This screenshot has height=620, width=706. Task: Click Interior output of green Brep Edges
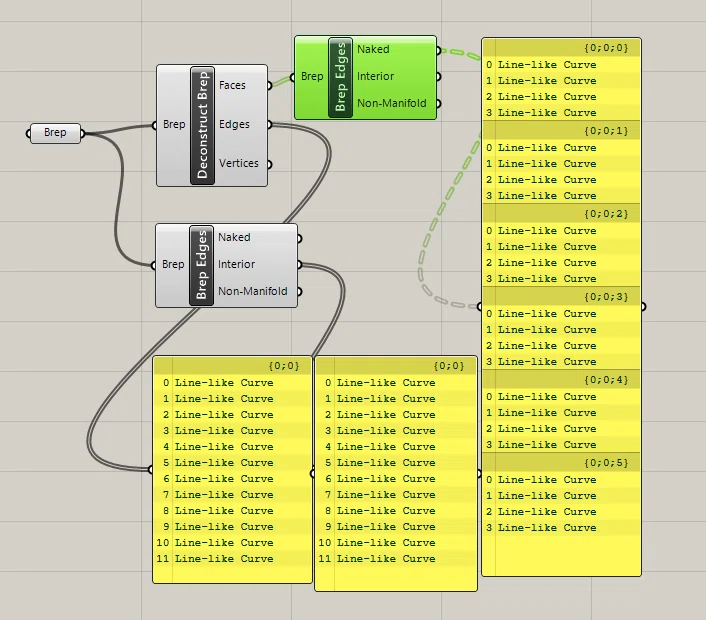(375, 77)
